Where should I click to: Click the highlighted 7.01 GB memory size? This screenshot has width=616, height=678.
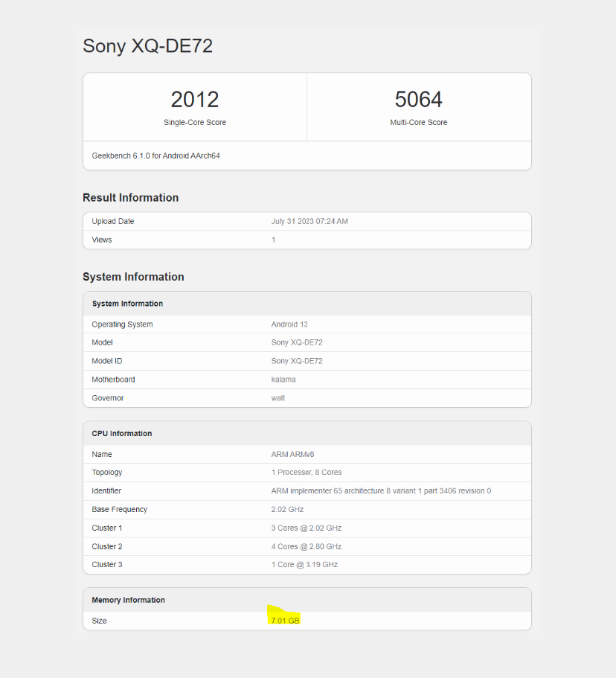[x=286, y=621]
